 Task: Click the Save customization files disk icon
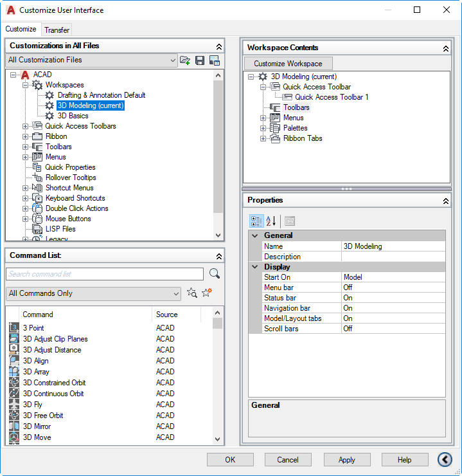coord(200,60)
